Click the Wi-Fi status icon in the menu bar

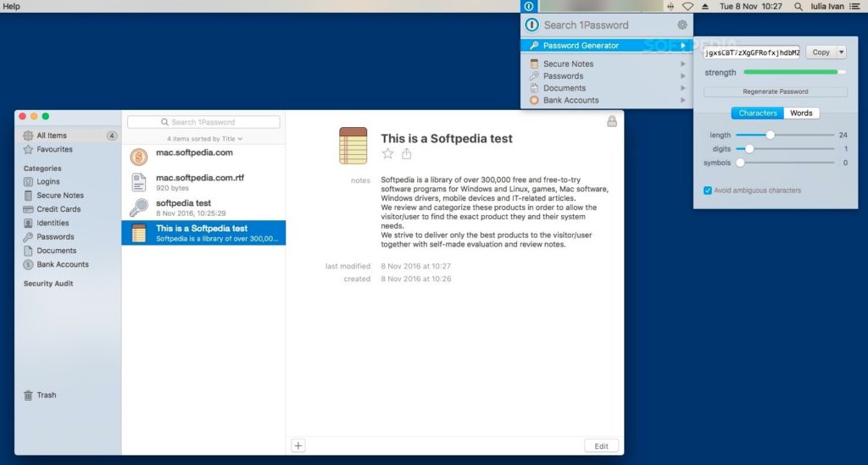(687, 6)
